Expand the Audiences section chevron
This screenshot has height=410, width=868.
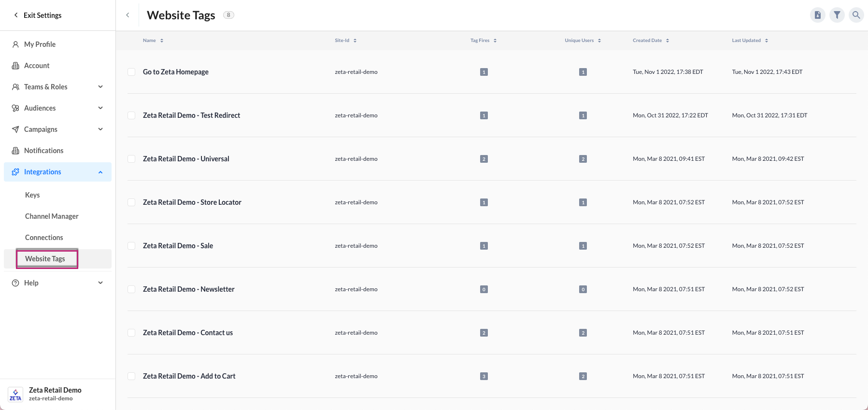click(100, 108)
